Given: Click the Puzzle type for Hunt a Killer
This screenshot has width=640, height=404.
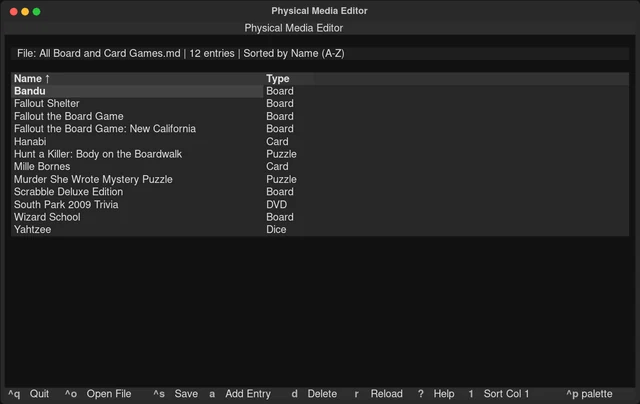Looking at the screenshot, I should point(281,154).
